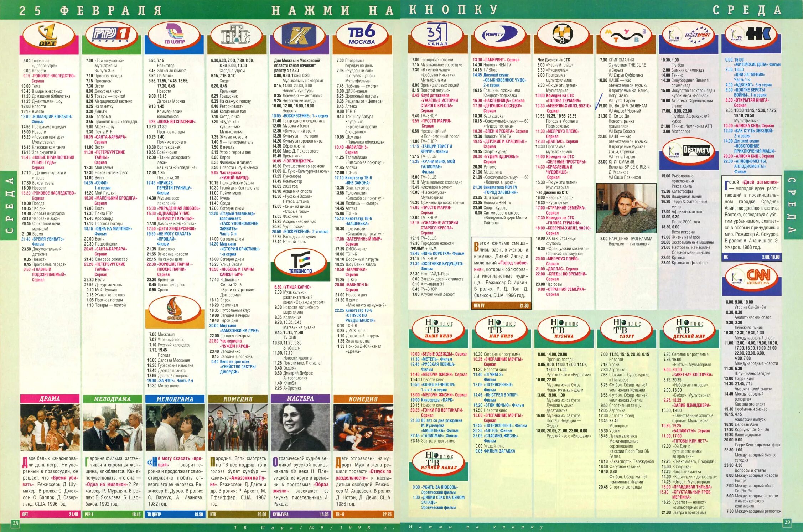Viewport: 803px width, 532px height.
Task: Open the НТВ плюс Детский мир logo
Action: [689, 329]
